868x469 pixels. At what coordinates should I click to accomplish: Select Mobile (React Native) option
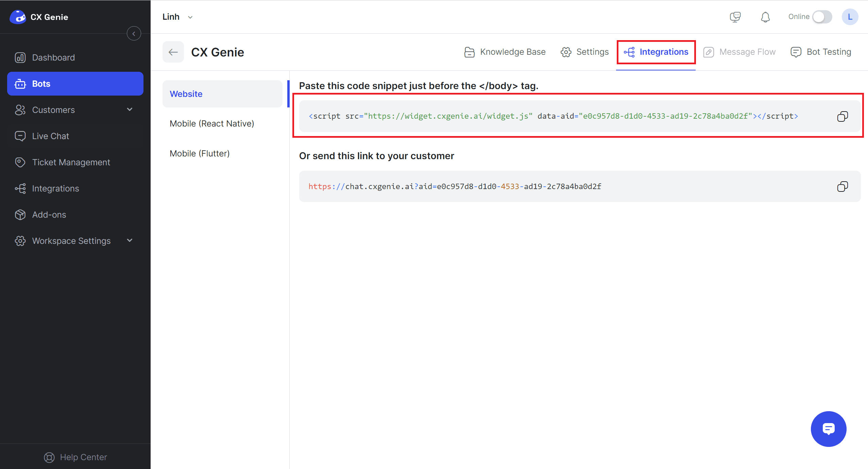pos(222,123)
